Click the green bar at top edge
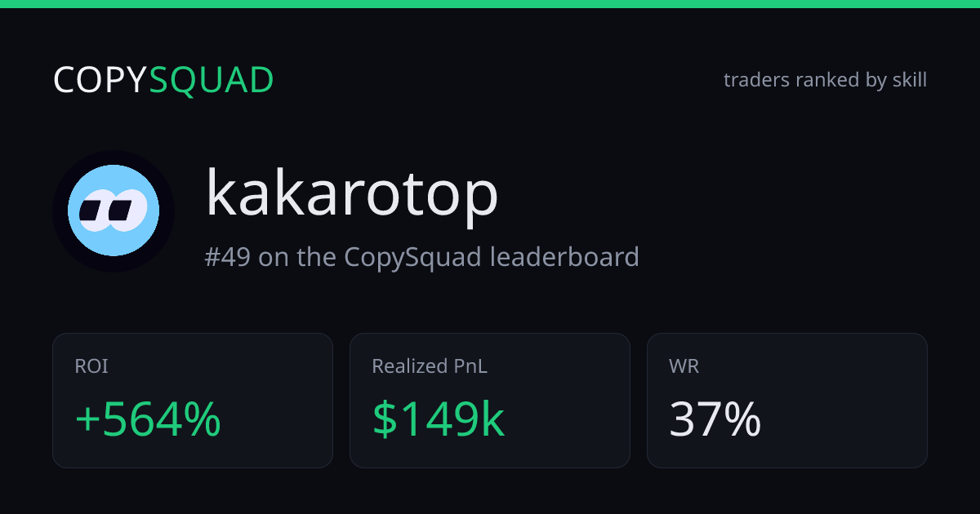980x514 pixels. (490, 4)
